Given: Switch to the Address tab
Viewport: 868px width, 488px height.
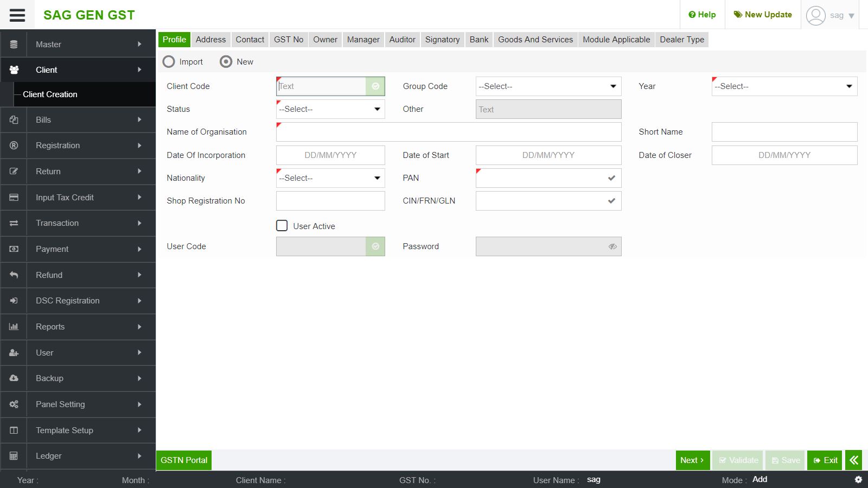Looking at the screenshot, I should (x=210, y=40).
